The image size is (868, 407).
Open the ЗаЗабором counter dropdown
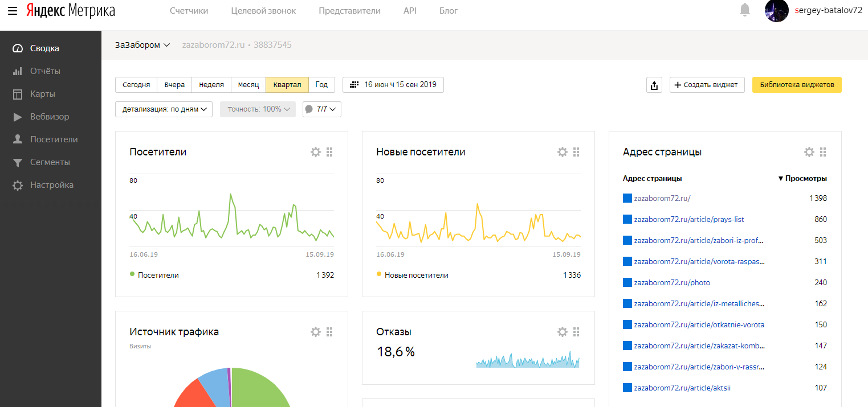[x=142, y=45]
